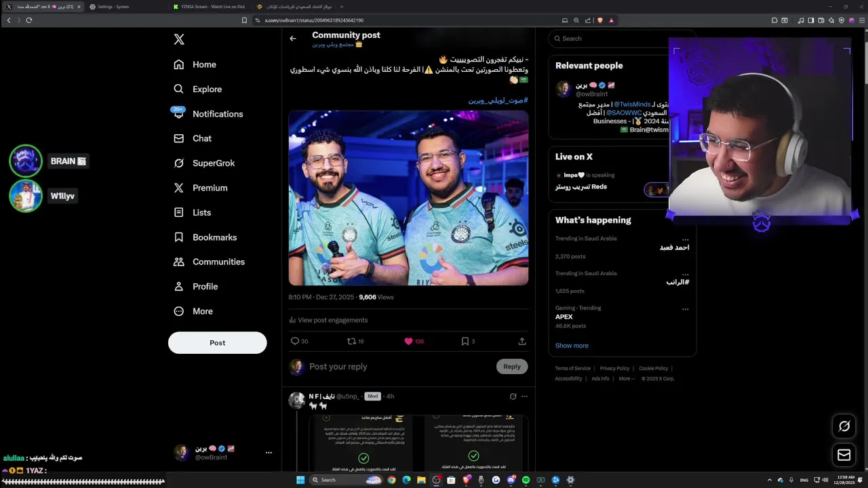Screen dimensions: 868x488
Task: Go back using the Community post arrow
Action: point(293,39)
